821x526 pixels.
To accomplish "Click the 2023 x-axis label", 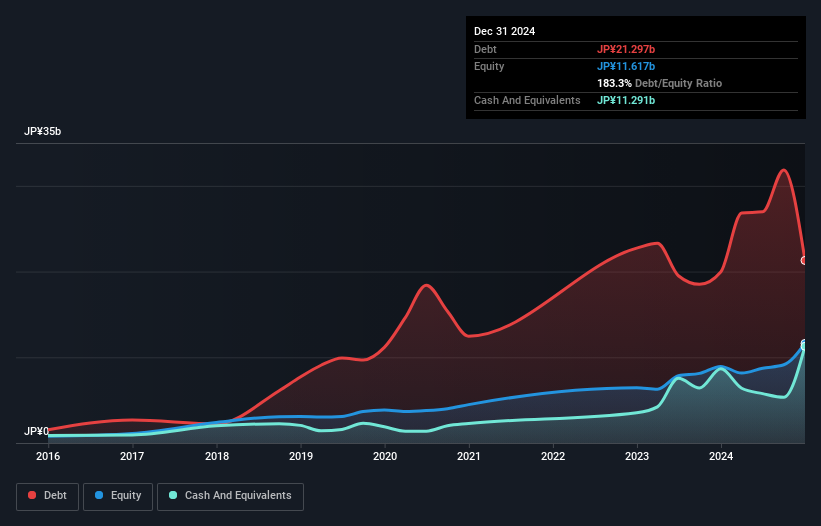I will [x=637, y=456].
